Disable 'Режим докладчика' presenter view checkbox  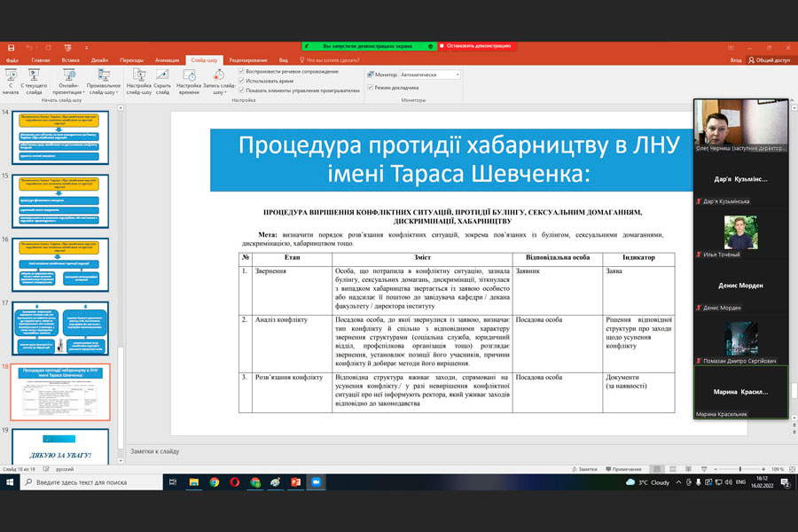370,87
